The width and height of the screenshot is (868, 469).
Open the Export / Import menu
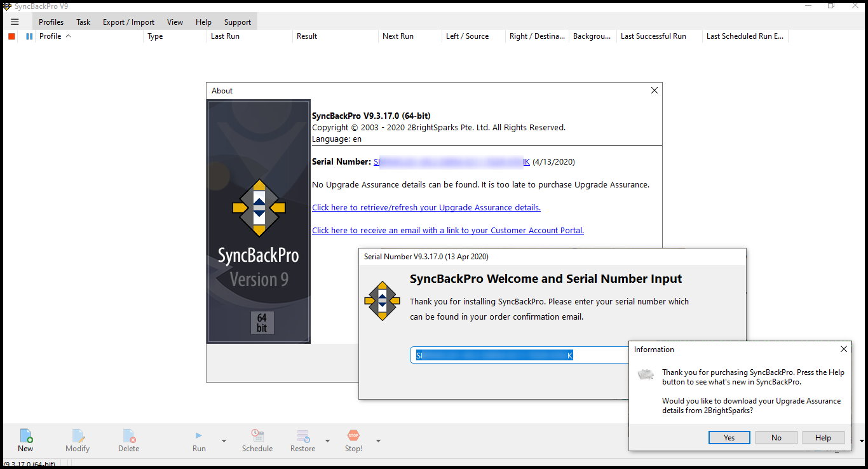128,22
